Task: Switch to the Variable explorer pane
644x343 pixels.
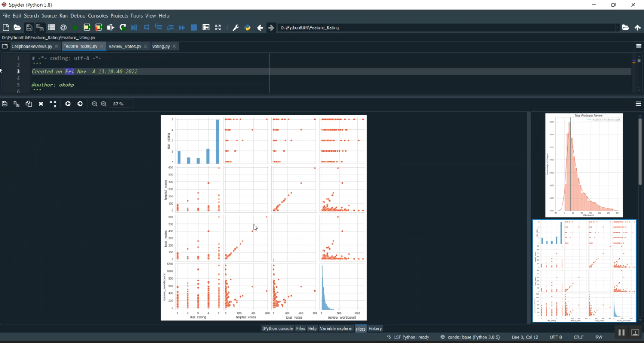Action: (336, 328)
